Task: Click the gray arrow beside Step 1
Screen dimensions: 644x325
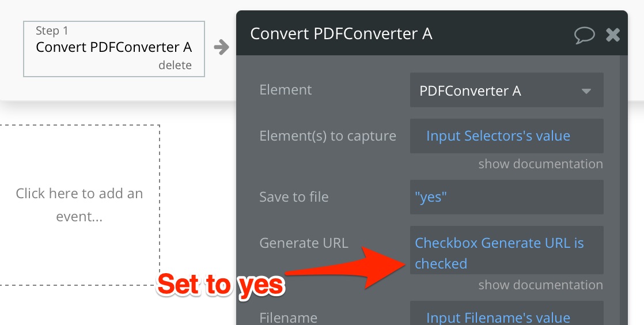Action: [x=221, y=47]
